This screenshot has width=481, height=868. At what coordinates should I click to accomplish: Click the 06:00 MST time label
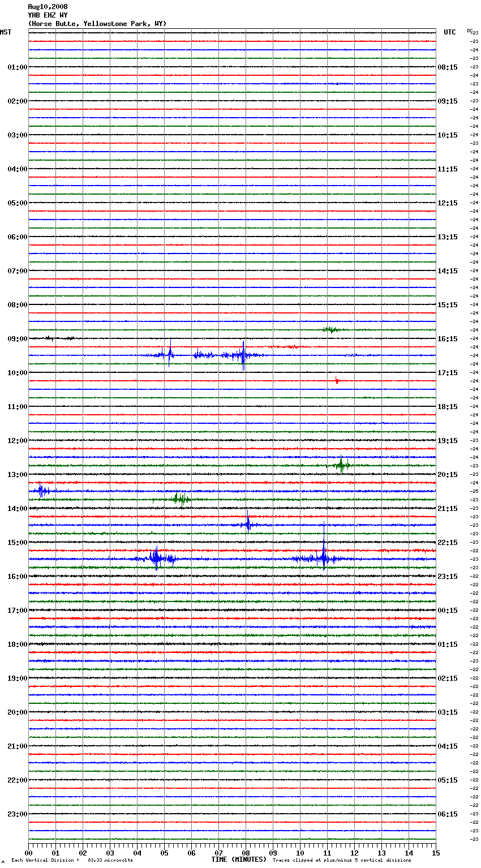pos(18,237)
